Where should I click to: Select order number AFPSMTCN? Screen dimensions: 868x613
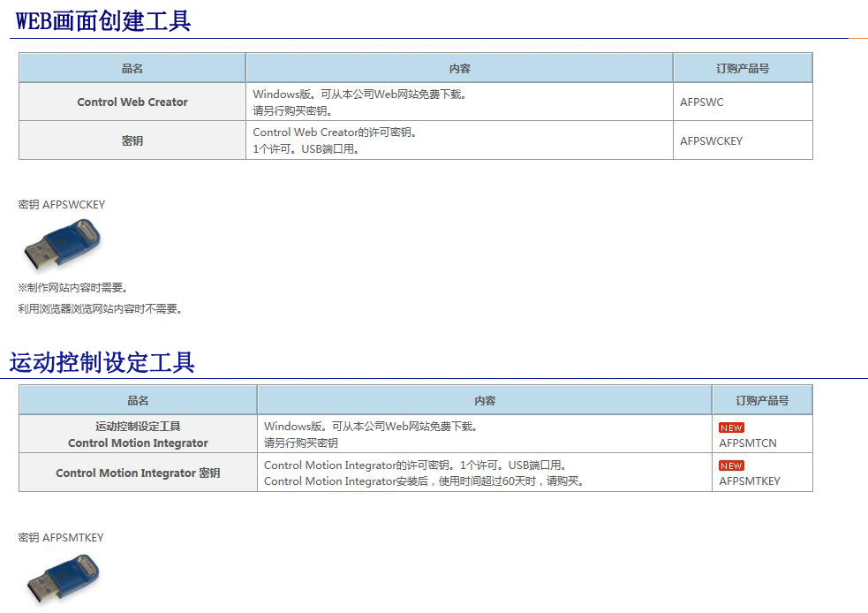[747, 443]
